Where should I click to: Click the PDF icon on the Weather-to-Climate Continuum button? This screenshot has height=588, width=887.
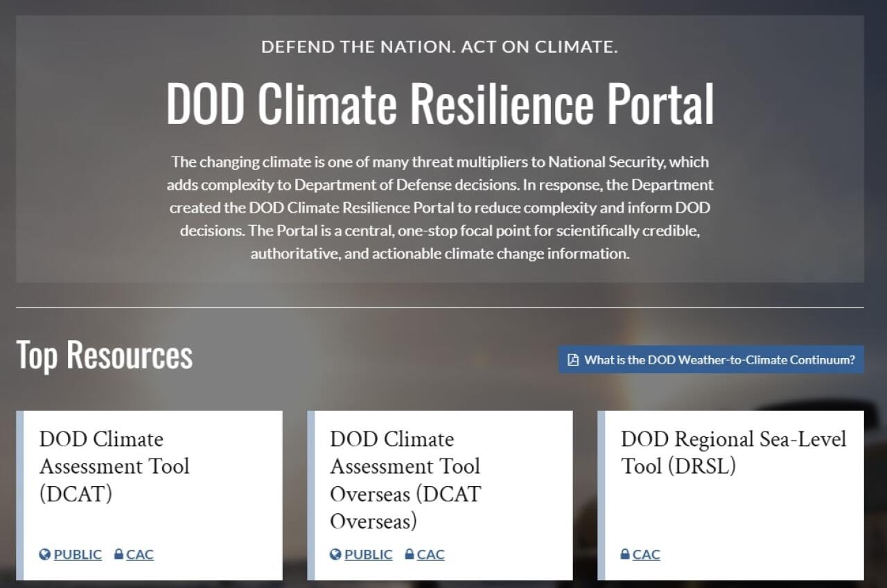click(x=573, y=360)
